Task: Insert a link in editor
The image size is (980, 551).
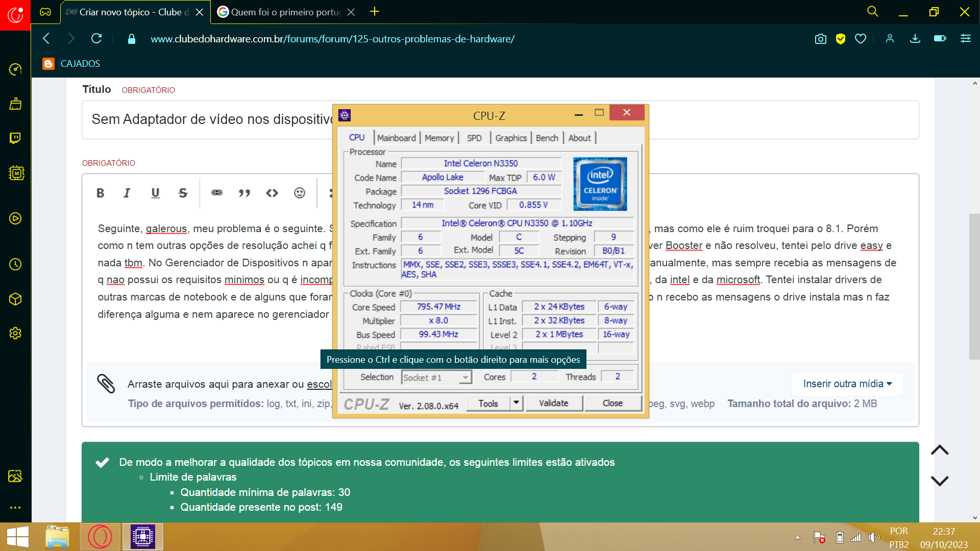Action: 217,193
